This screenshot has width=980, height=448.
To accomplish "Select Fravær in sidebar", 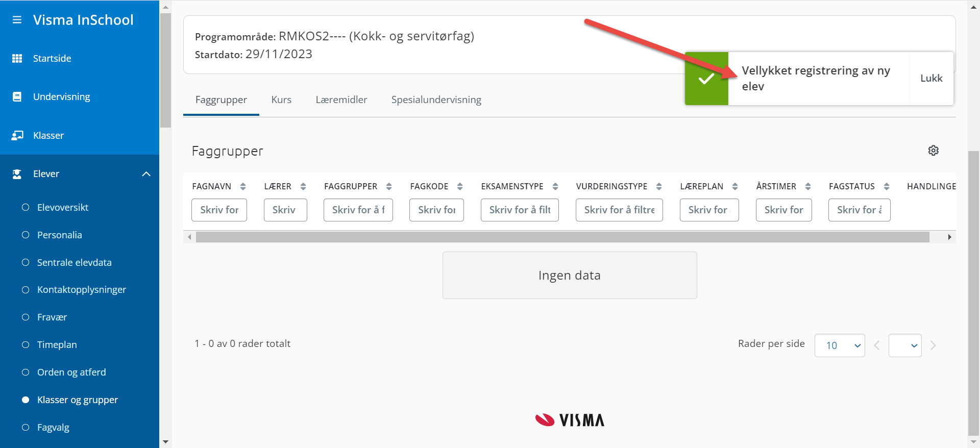I will (52, 317).
